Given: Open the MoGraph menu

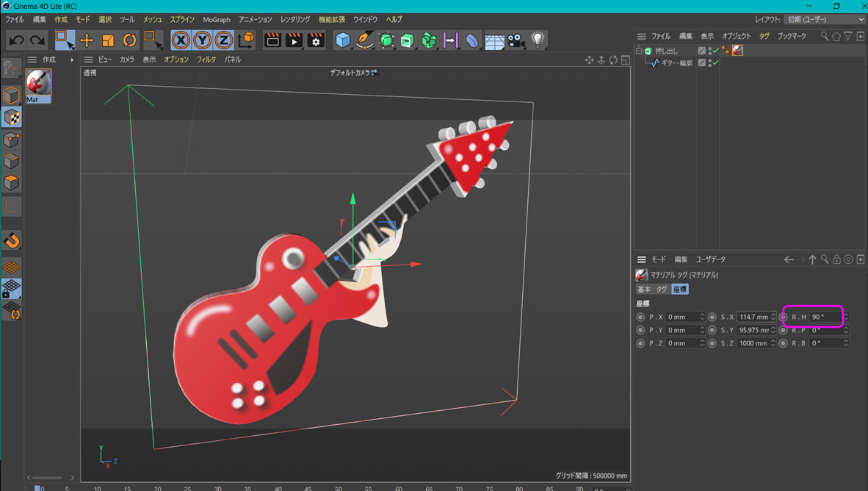Looking at the screenshot, I should pos(217,20).
